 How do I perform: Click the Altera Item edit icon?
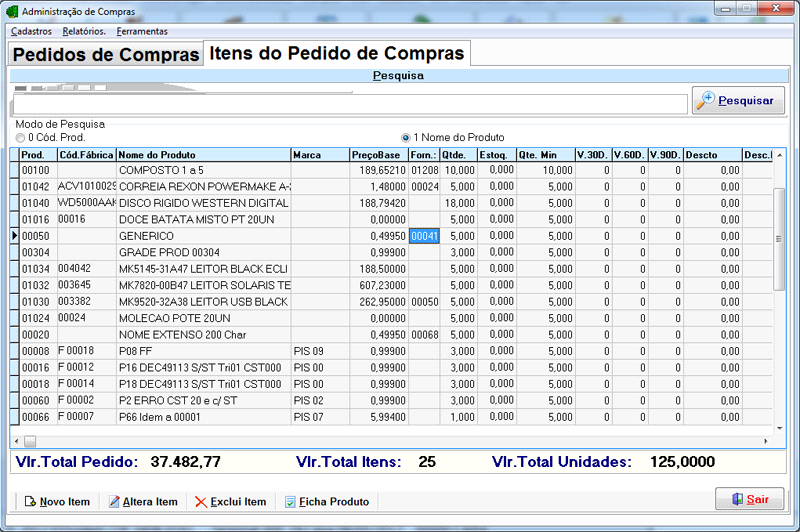coord(142,502)
